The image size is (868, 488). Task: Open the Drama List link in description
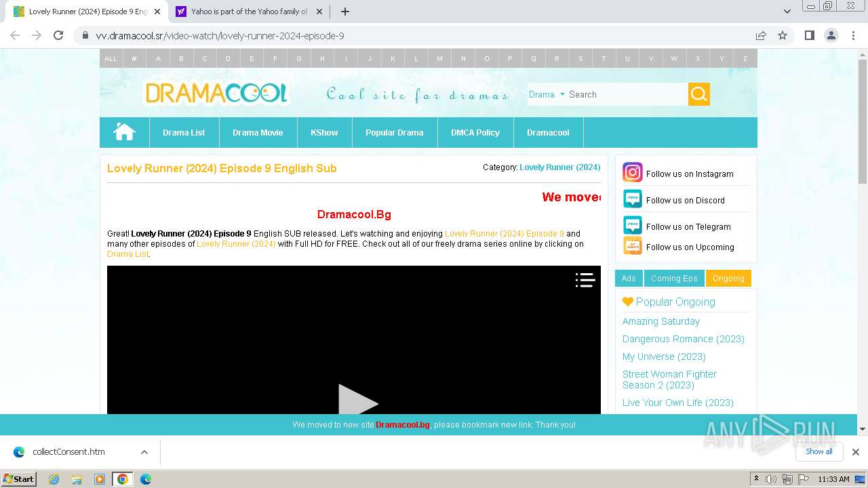tap(127, 254)
